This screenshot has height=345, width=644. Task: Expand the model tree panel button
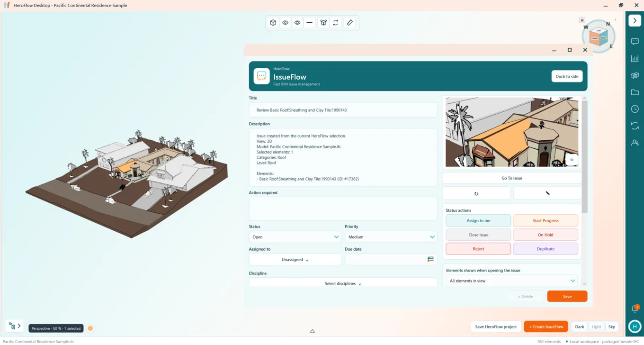click(14, 326)
